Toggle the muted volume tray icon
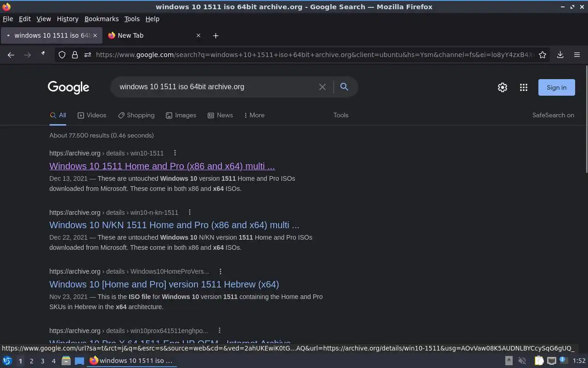This screenshot has height=368, width=588. 522,361
